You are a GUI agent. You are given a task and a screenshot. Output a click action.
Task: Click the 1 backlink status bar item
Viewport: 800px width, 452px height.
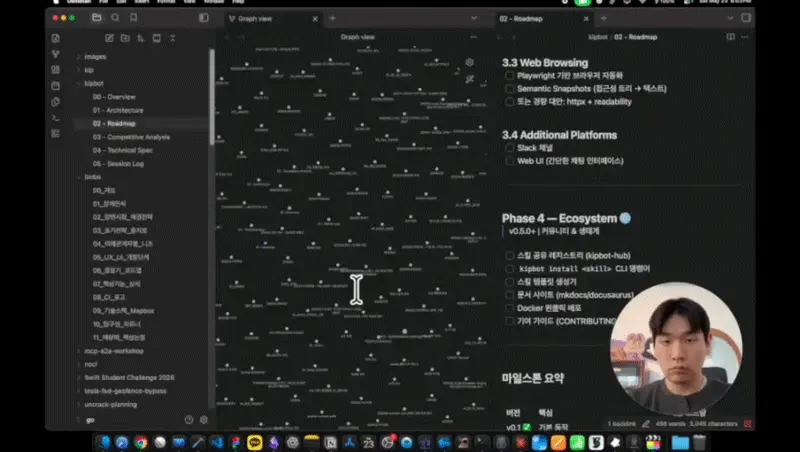621,424
